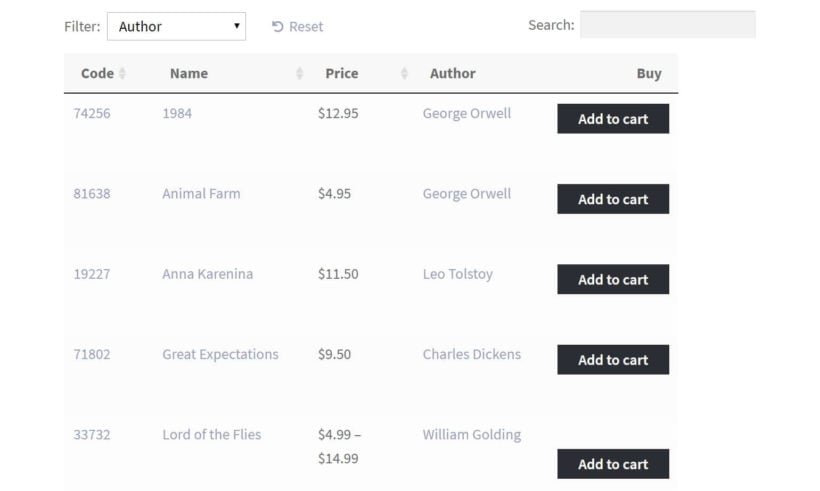820x491 pixels.
Task: Sort table by Name column arrows
Action: 300,73
